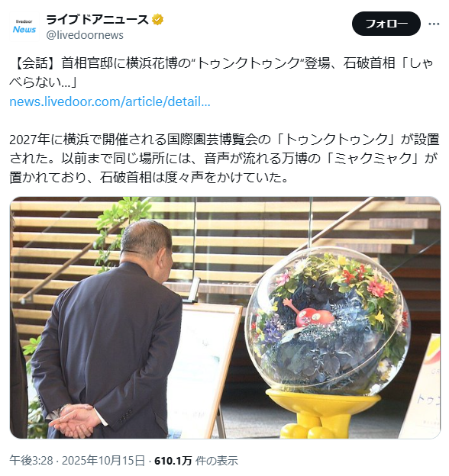Select the paragraph starting with 2027年に横浜で
The image size is (449, 476).
click(224, 158)
